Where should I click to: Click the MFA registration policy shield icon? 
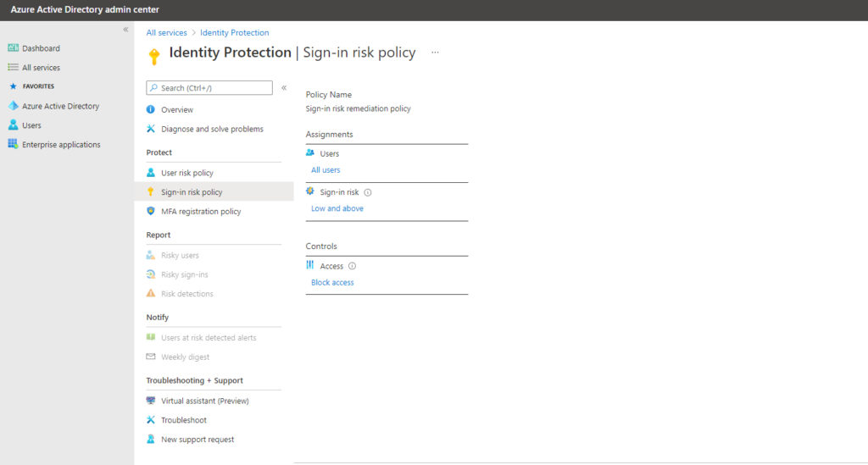coord(151,211)
